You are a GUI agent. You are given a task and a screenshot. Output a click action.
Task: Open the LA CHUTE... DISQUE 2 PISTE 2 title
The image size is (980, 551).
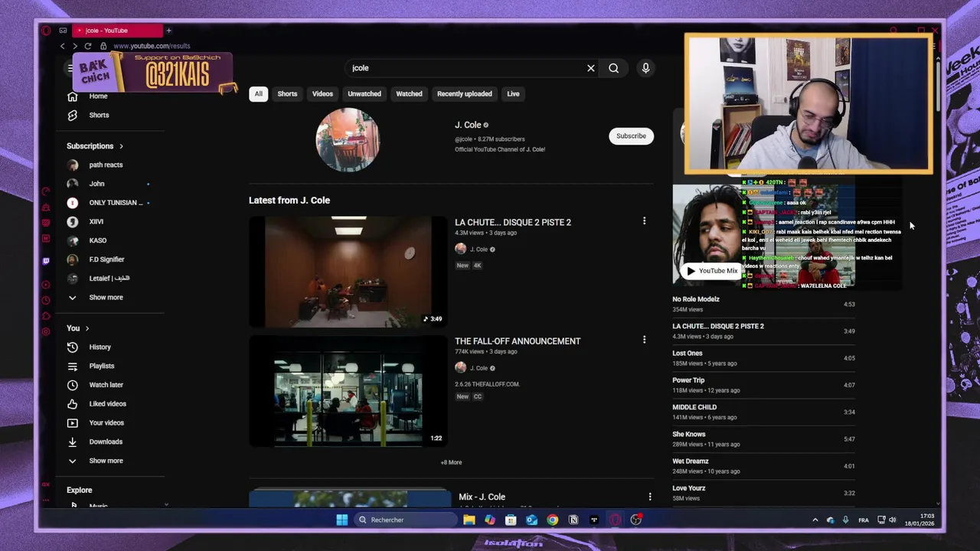[x=513, y=222]
